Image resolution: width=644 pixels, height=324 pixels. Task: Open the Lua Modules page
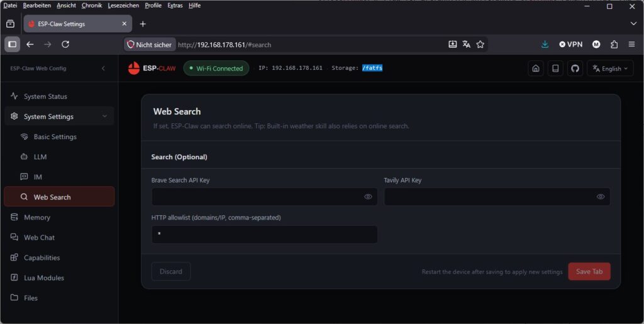(59, 277)
